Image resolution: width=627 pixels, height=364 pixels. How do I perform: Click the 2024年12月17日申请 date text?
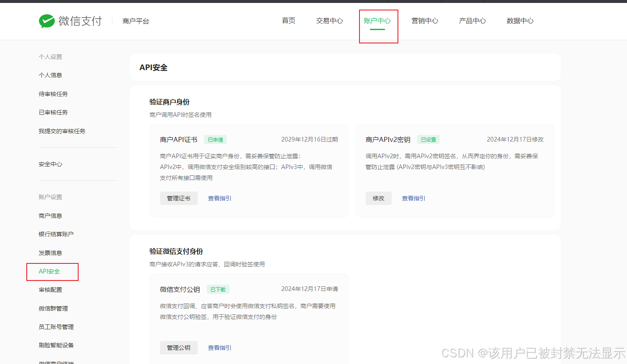point(310,289)
